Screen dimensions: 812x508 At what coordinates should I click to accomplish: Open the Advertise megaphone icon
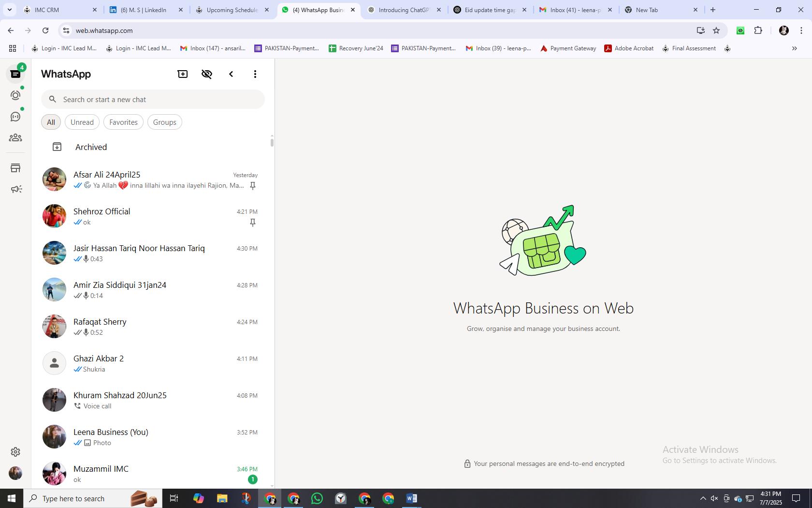click(16, 189)
